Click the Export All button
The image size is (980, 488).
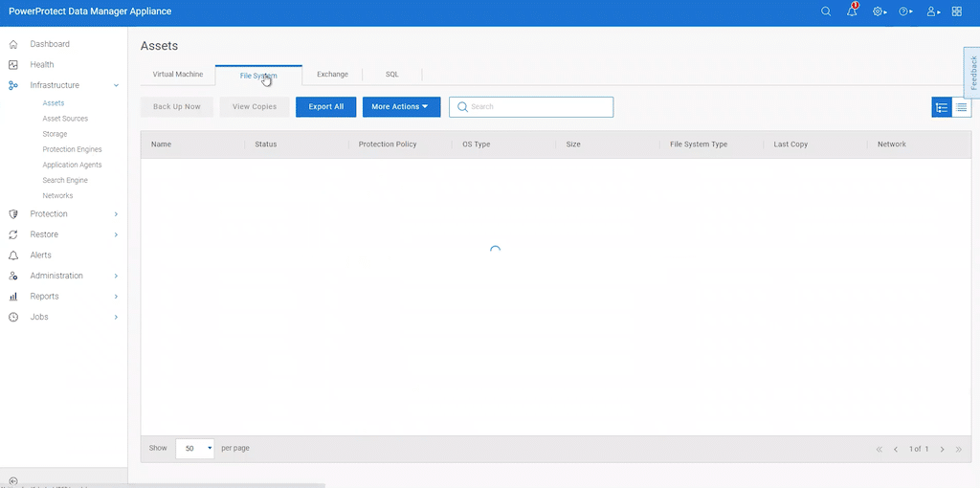325,107
